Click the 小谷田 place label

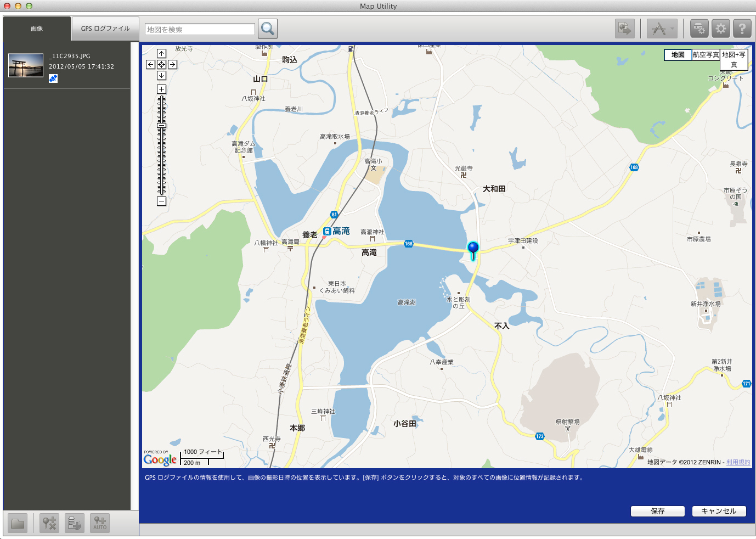[405, 424]
